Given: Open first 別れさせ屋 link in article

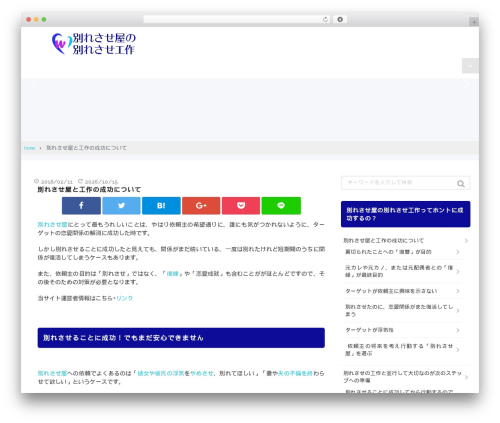Looking at the screenshot, I should 52,225.
